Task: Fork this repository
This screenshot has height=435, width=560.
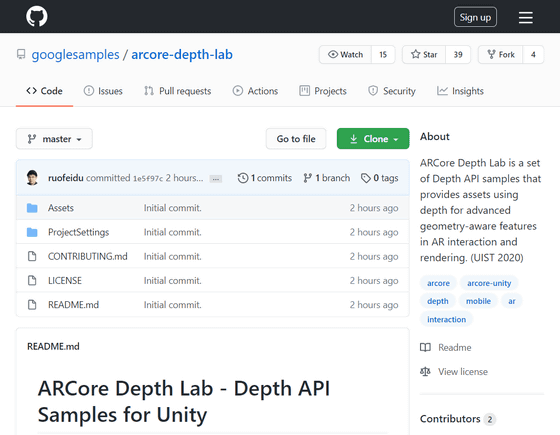Action: [501, 55]
